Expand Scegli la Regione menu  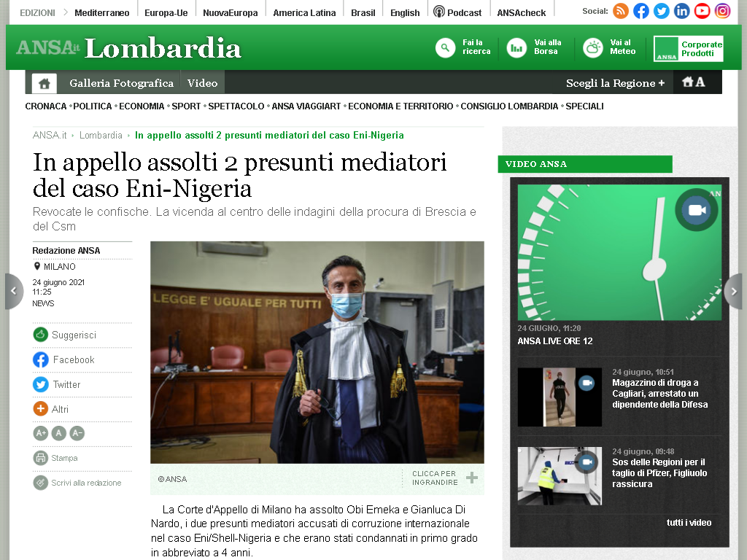(615, 83)
